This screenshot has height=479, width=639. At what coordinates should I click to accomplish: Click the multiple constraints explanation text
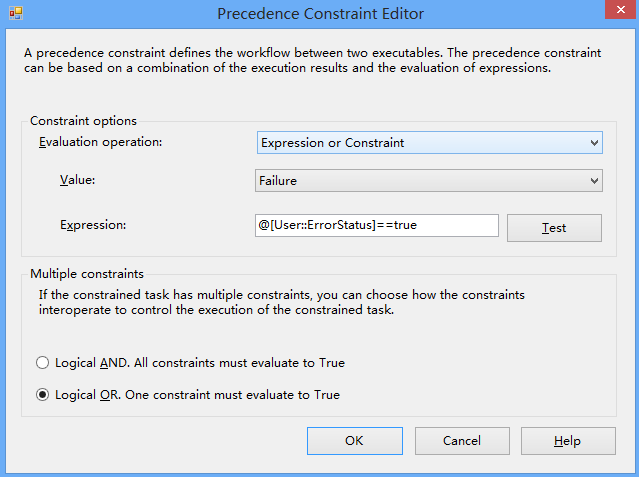282,302
